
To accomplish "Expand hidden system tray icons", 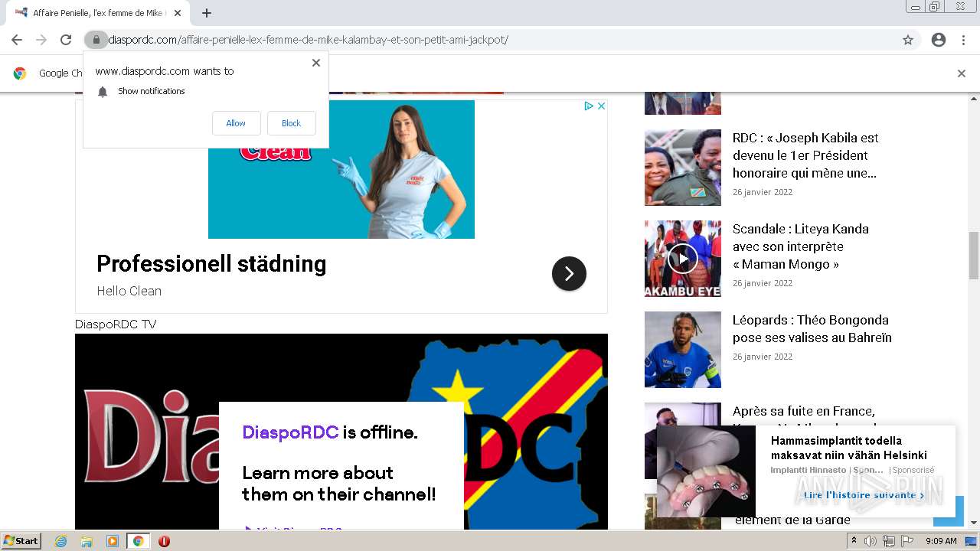I will [x=854, y=541].
